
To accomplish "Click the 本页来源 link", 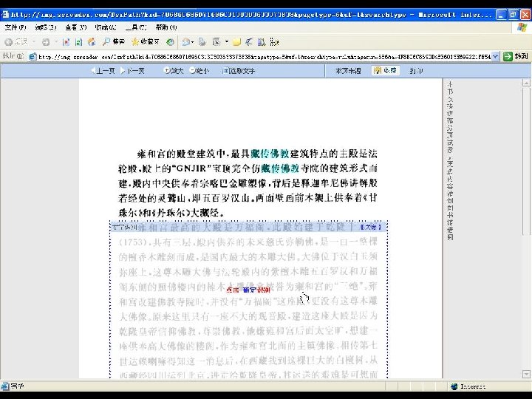I will (x=348, y=71).
